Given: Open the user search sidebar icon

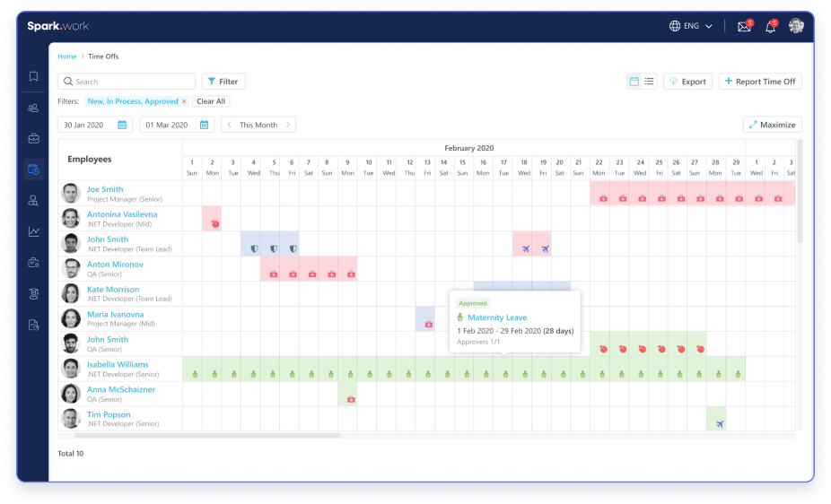Looking at the screenshot, I should click(x=33, y=200).
